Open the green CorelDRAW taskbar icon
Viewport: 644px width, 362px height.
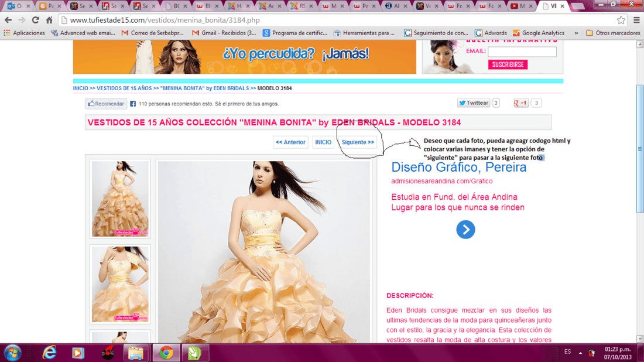point(195,353)
